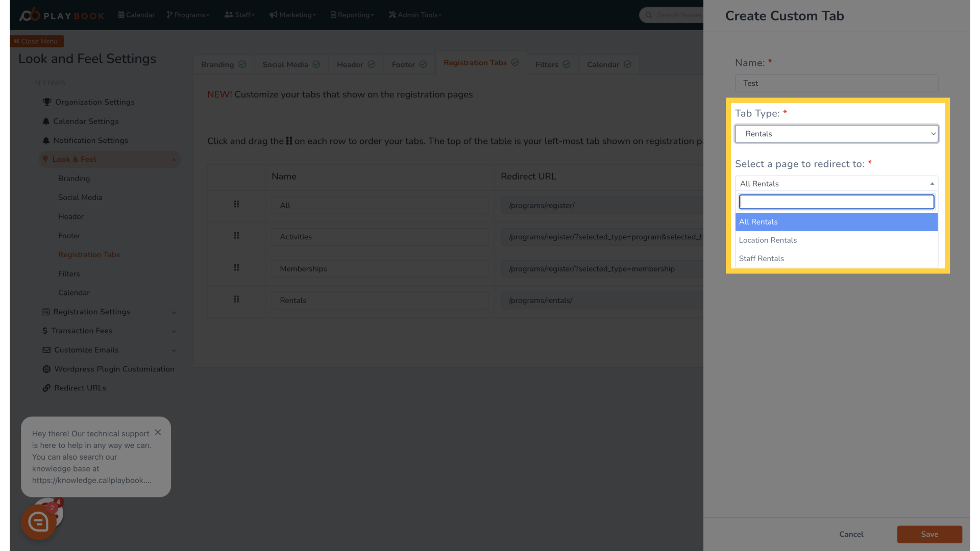Viewport: 980px width, 551px height.
Task: Click the Name input field
Action: pyautogui.click(x=836, y=83)
